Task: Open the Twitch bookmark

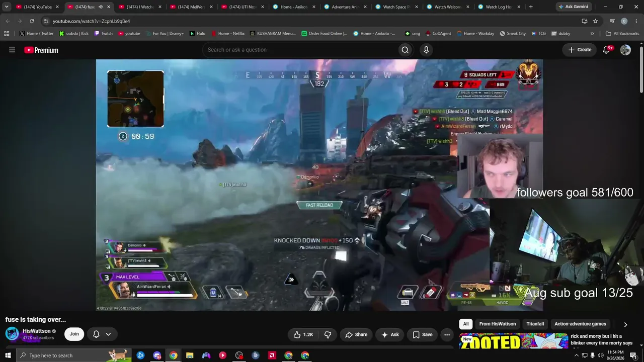Action: coord(104,34)
